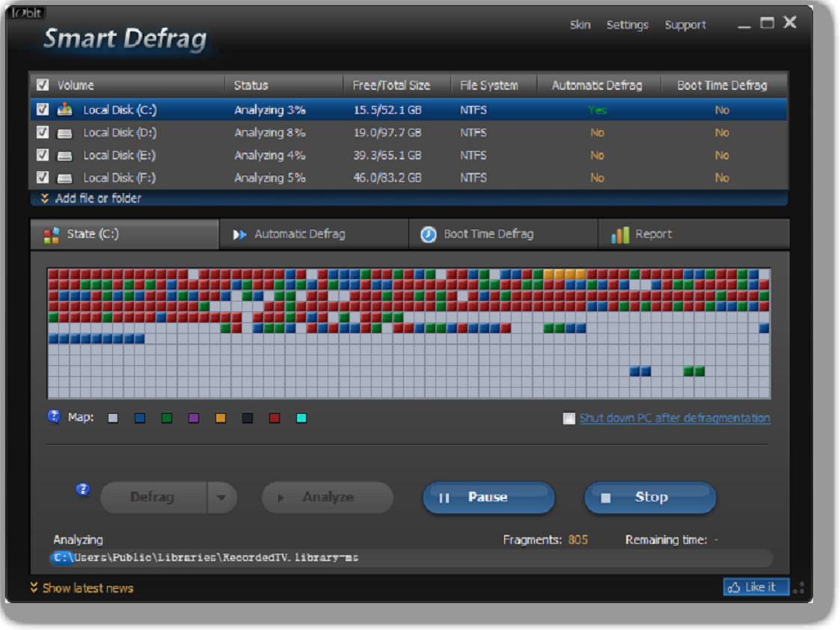Screen dimensions: 840x630
Task: Click the Boot Time Defrag column header
Action: click(723, 85)
